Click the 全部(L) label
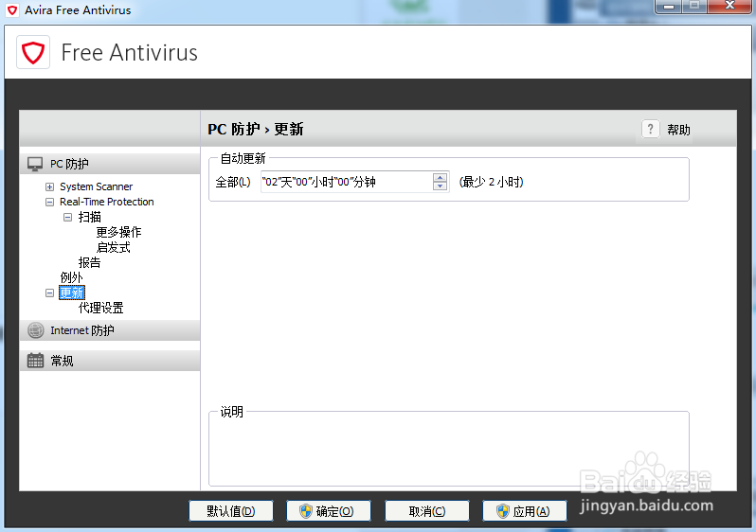Screen dimensions: 756x532 233,182
